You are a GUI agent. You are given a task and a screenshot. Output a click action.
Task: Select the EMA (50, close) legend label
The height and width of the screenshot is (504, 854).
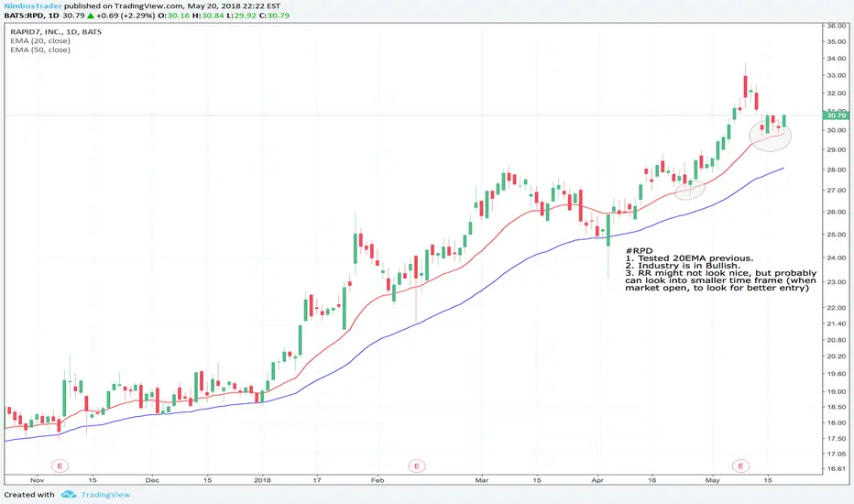pyautogui.click(x=40, y=49)
